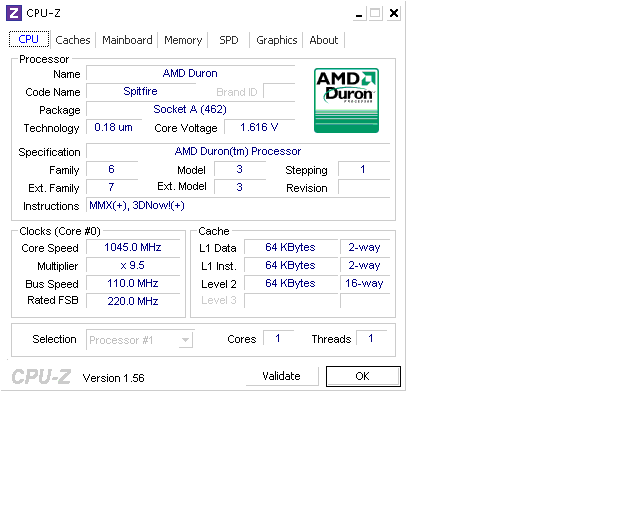Click the Bus Speed value 110.0 MHz
This screenshot has width=640, height=512.
pyautogui.click(x=133, y=283)
